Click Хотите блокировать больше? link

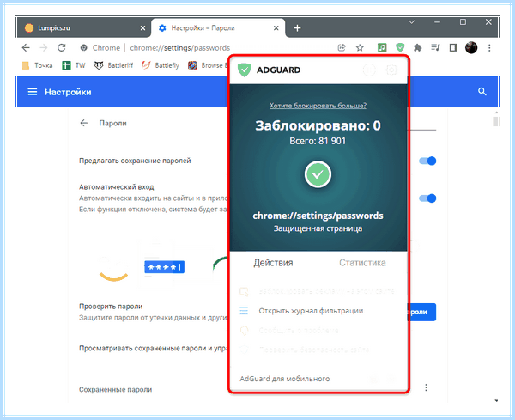pos(318,106)
